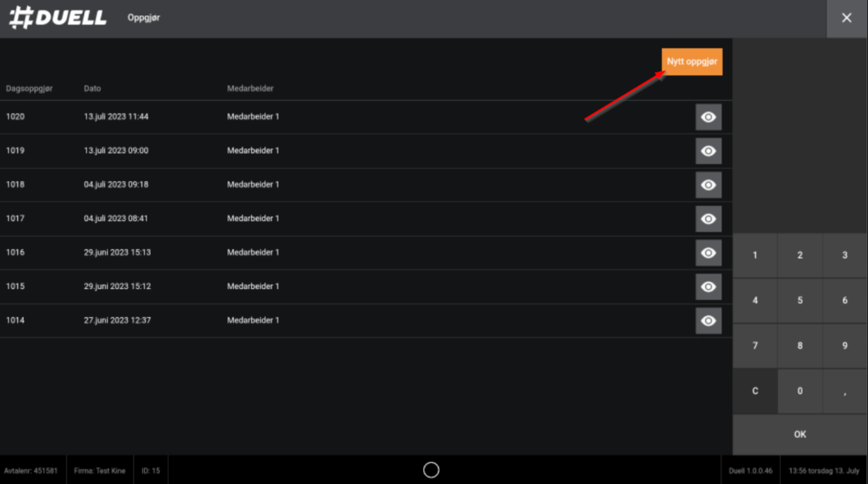Image resolution: width=868 pixels, height=484 pixels.
Task: View settlement 1020 with eye icon
Action: (708, 117)
